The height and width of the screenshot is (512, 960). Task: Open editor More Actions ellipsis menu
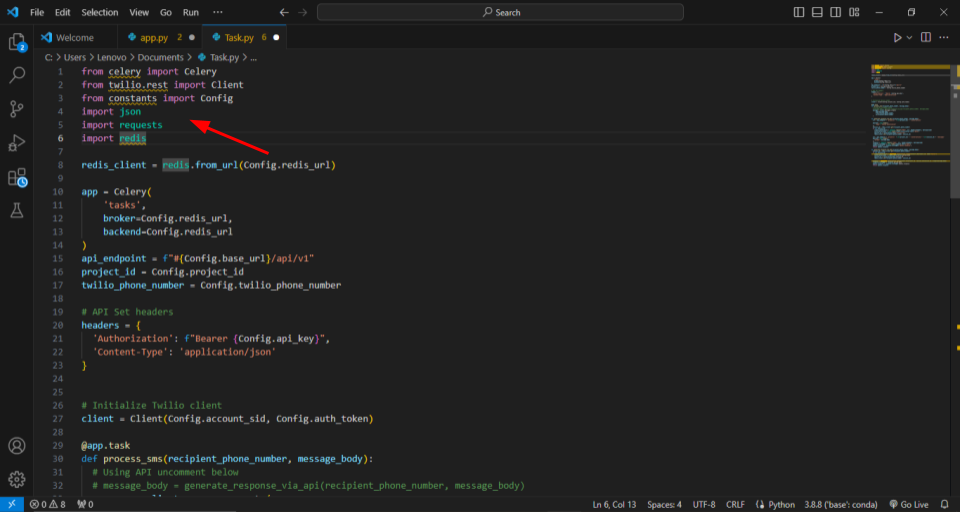pyautogui.click(x=945, y=37)
